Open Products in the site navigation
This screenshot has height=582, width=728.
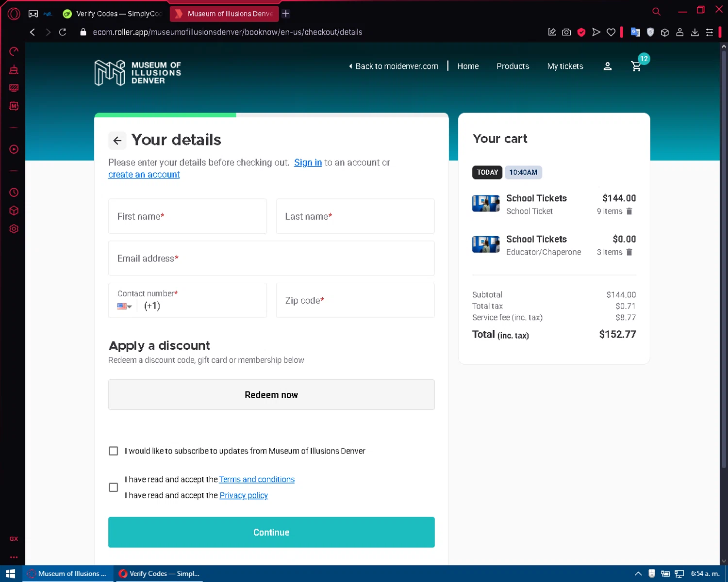pos(513,66)
